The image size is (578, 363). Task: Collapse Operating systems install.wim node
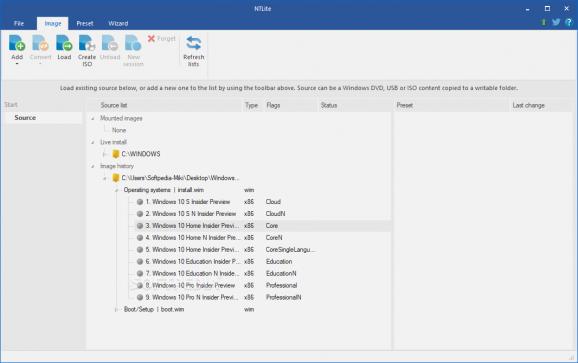pyautogui.click(x=116, y=190)
